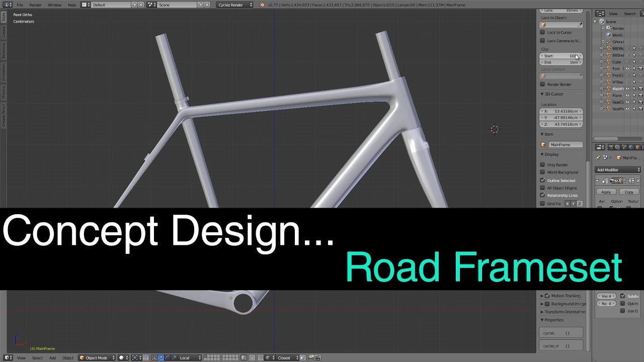Open the Local transform orientation dropdown
This screenshot has height=362, width=644.
tap(190, 357)
